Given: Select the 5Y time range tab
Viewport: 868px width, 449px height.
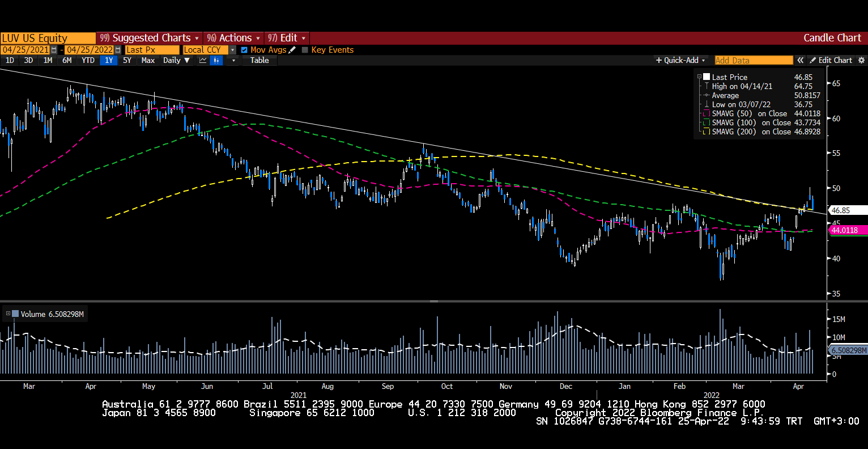Looking at the screenshot, I should tap(127, 60).
